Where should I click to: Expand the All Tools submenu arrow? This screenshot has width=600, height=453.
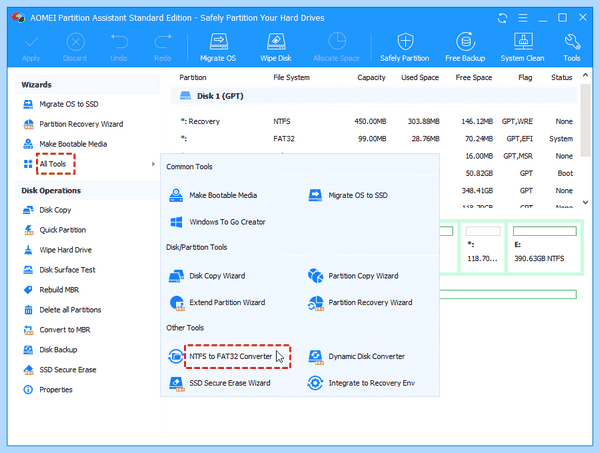pyautogui.click(x=153, y=164)
